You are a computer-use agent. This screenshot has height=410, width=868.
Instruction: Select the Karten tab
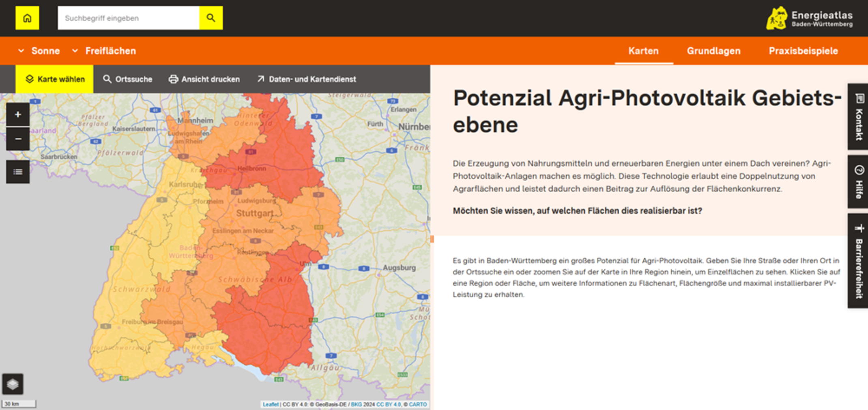[x=643, y=51]
